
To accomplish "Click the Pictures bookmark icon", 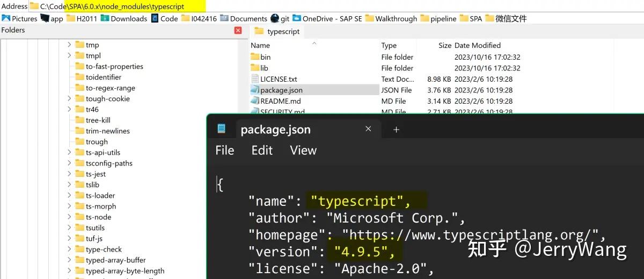I will (x=6, y=18).
